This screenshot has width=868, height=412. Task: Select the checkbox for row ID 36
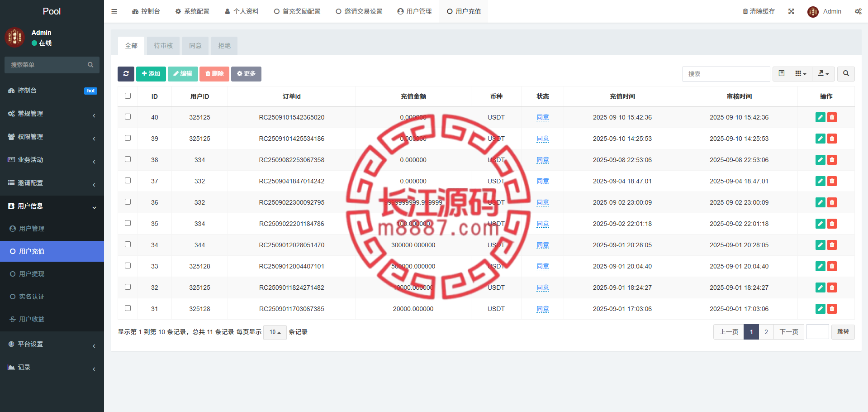click(x=128, y=202)
